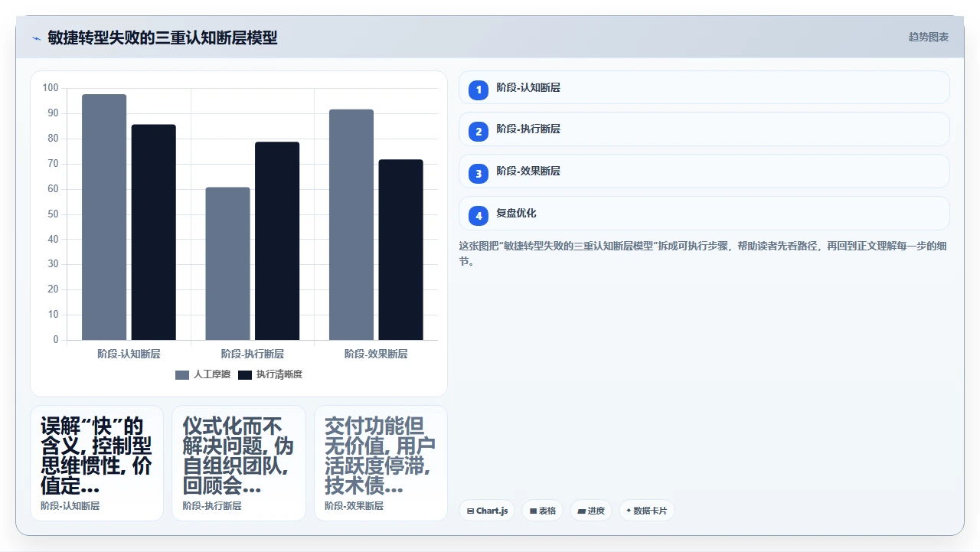This screenshot has width=980, height=552.
Task: Click the sparkle icon in 数据卡片 tag
Action: pos(629,511)
